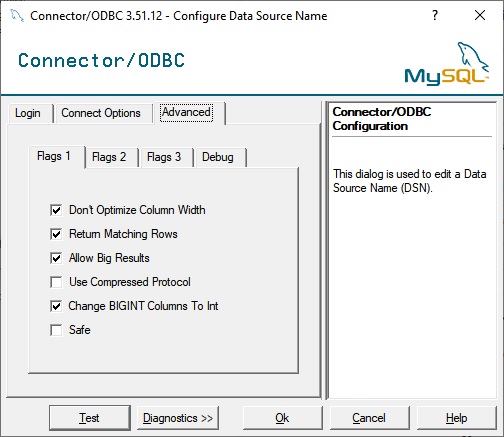Open the Debug sub-tab
Screen dimensions: 504x437
click(x=220, y=157)
